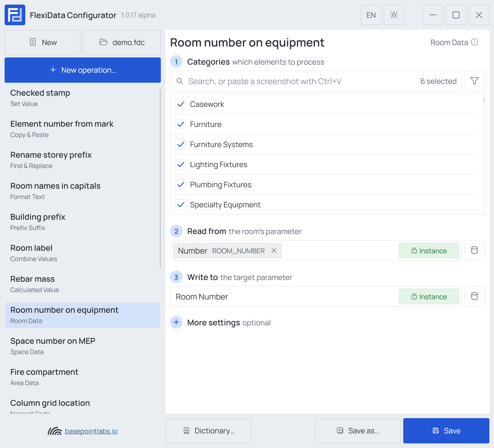Click the operations list scrollbar
The height and width of the screenshot is (448, 494).
[x=160, y=178]
